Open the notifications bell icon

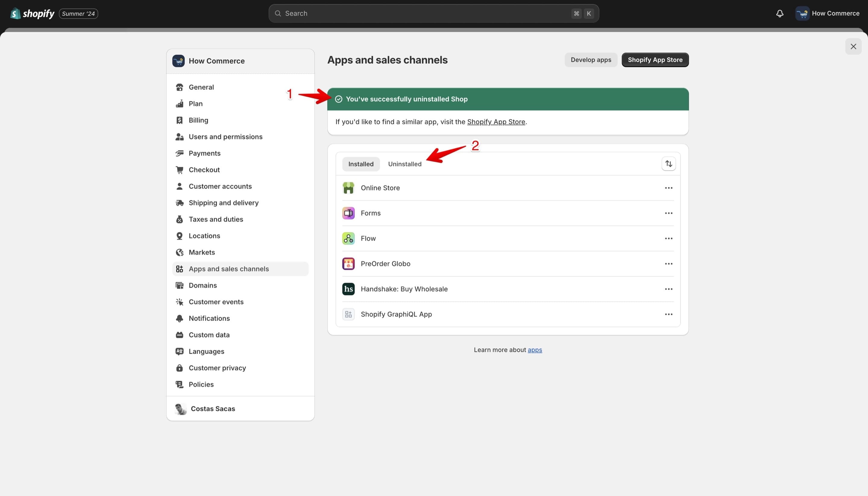coord(779,13)
